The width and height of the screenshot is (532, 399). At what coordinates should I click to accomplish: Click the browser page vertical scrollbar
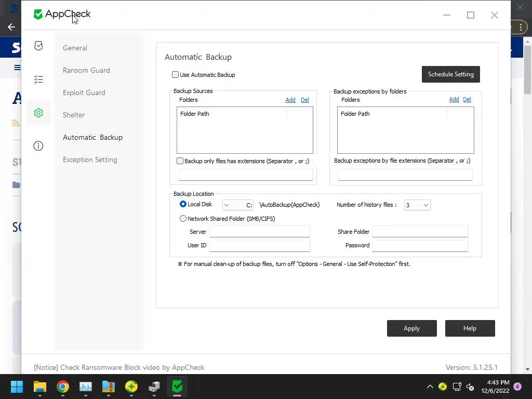click(x=527, y=70)
